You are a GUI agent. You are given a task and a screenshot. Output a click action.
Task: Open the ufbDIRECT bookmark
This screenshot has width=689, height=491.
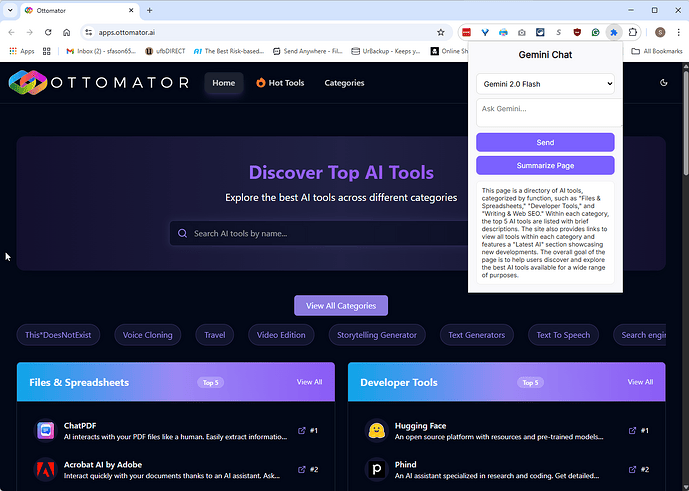(165, 51)
